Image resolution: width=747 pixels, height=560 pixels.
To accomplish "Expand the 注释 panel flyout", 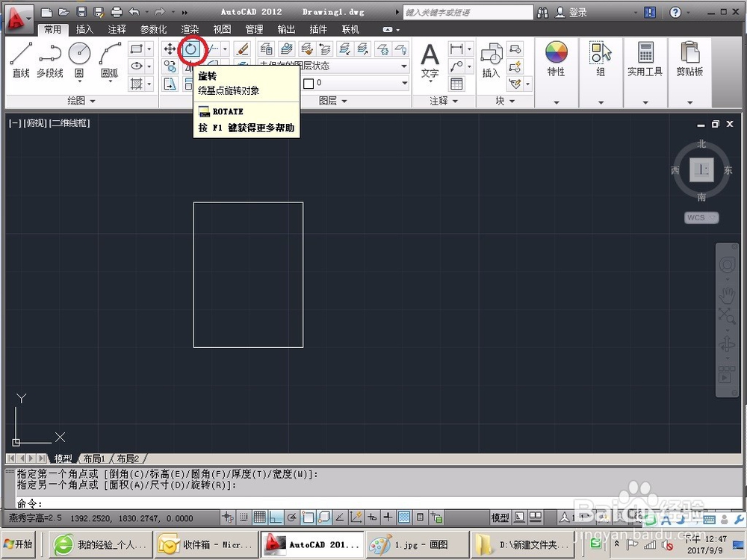I will click(x=444, y=101).
